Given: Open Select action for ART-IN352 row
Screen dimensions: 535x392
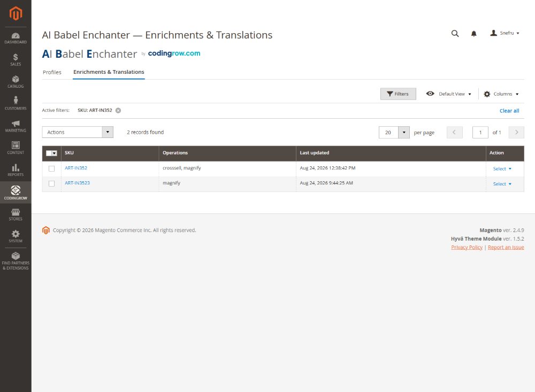Looking at the screenshot, I should pos(502,169).
